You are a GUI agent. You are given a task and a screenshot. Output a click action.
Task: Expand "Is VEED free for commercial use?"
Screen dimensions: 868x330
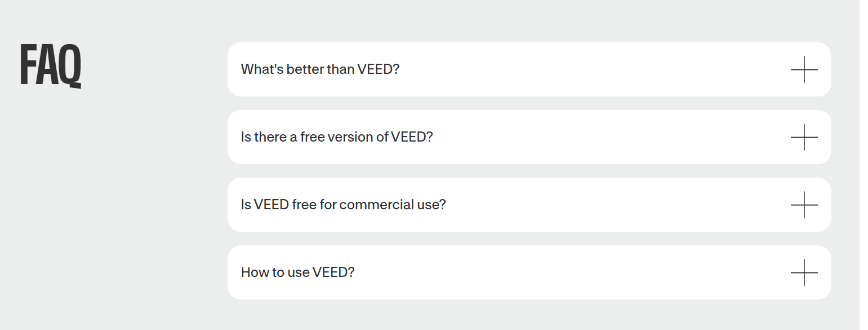coord(529,204)
